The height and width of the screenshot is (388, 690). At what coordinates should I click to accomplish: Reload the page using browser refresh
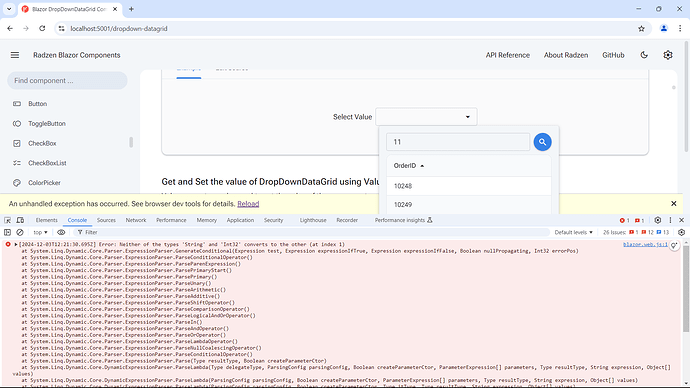42,29
